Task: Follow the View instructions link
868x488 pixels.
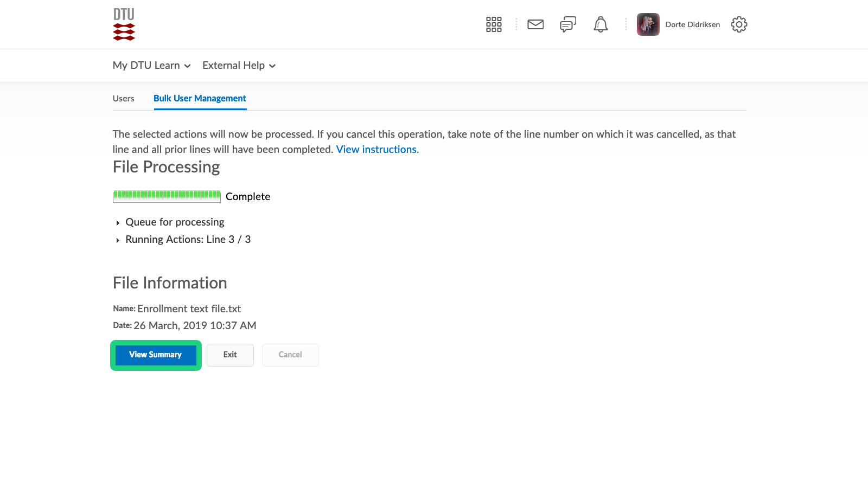Action: pos(377,150)
